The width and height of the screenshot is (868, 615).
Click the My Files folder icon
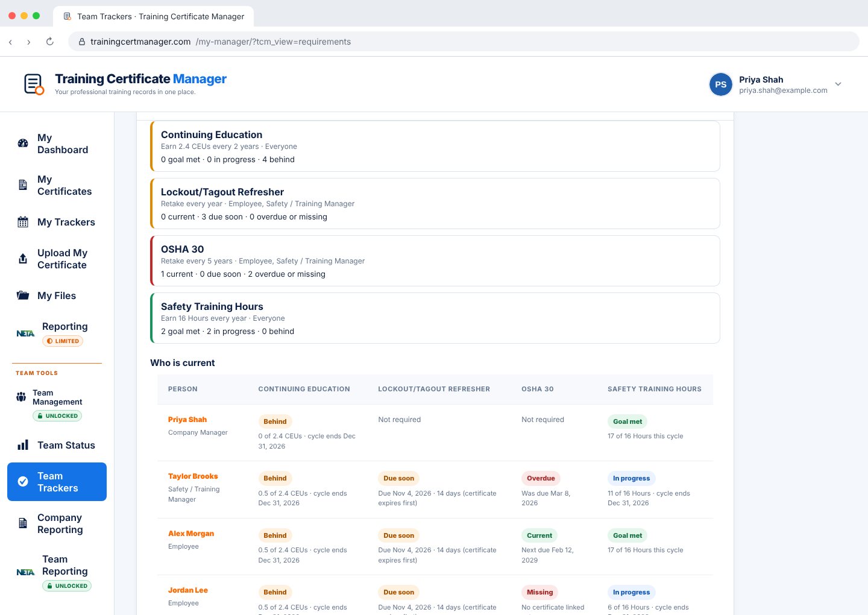(x=23, y=295)
